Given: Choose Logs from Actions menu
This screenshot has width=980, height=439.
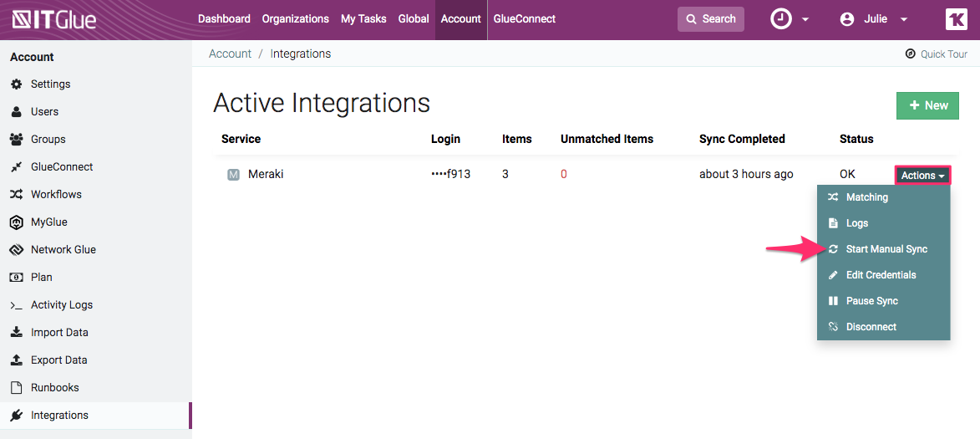Looking at the screenshot, I should click(883, 223).
